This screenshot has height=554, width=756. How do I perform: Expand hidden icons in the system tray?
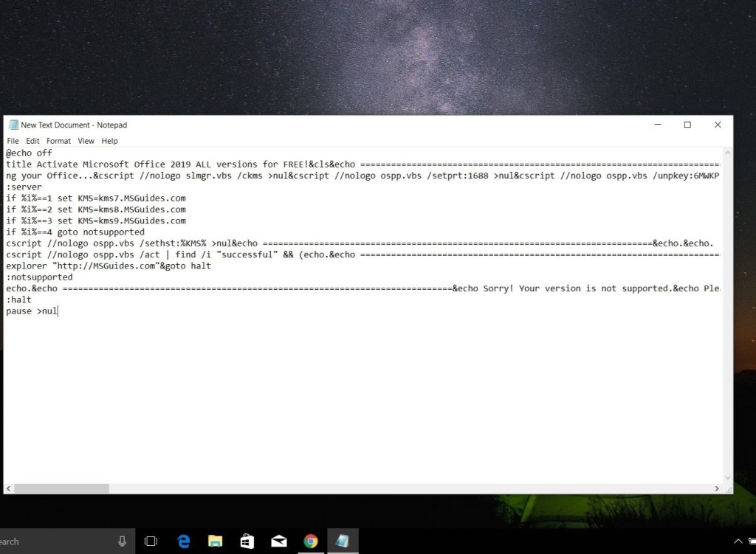[740, 541]
